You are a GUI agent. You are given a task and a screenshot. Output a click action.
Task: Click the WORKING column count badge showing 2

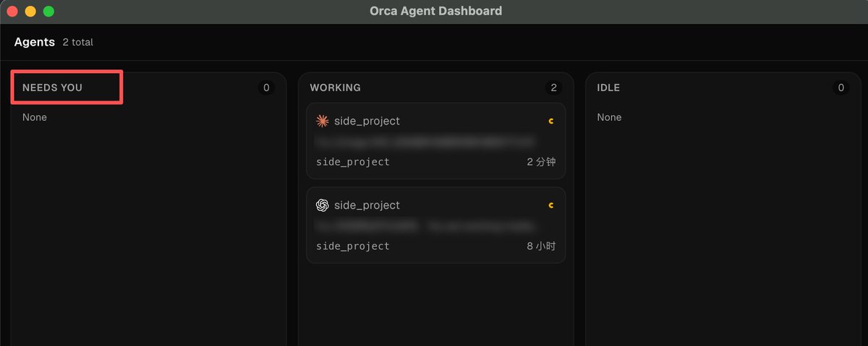pyautogui.click(x=554, y=88)
